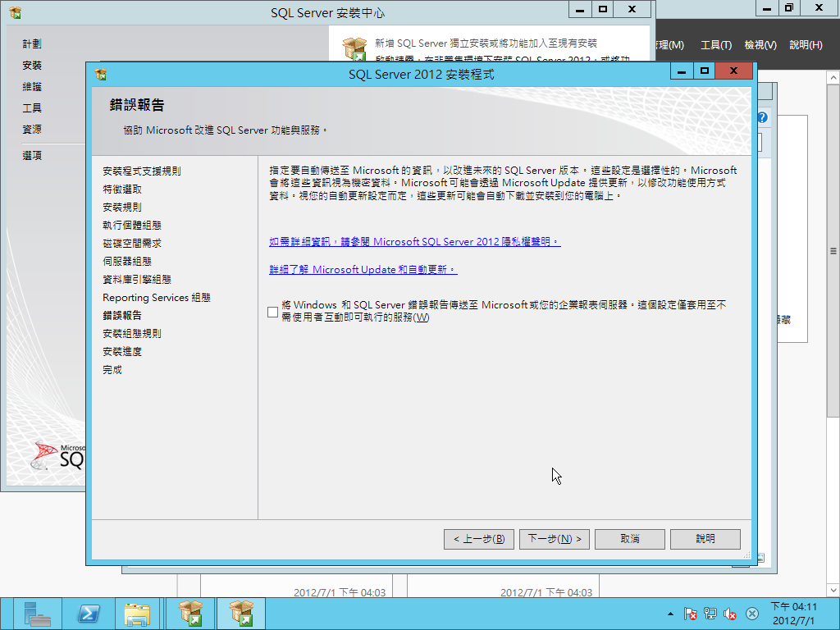Open the 工具(T) menu in background window

(x=716, y=45)
